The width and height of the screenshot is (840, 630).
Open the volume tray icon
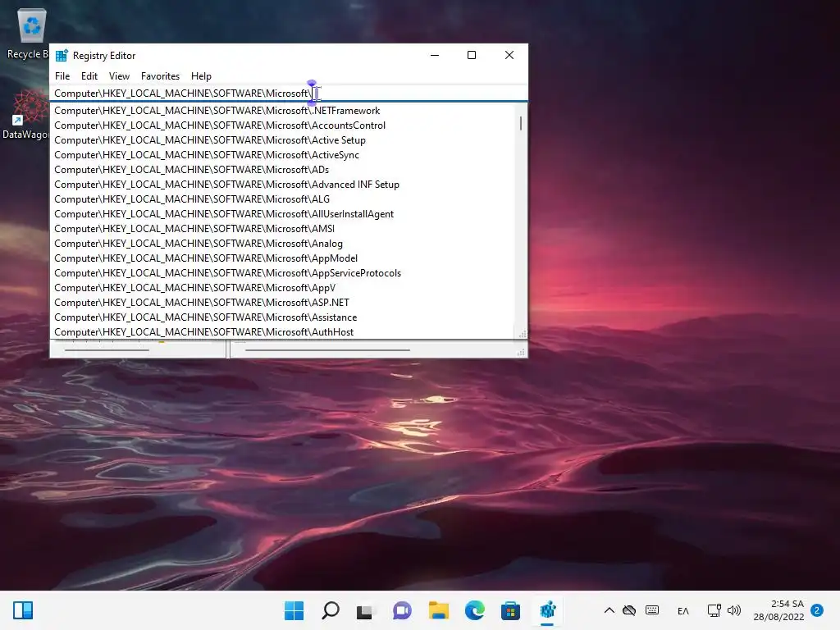click(734, 610)
